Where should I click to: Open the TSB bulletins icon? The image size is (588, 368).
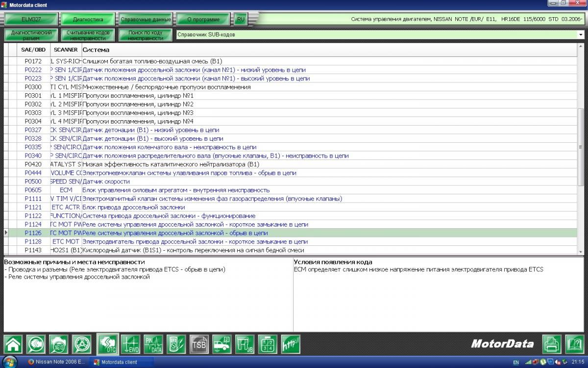[199, 343]
